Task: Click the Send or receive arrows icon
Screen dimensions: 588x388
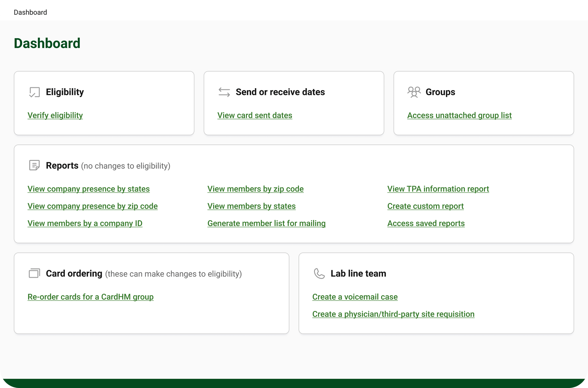Action: [224, 92]
